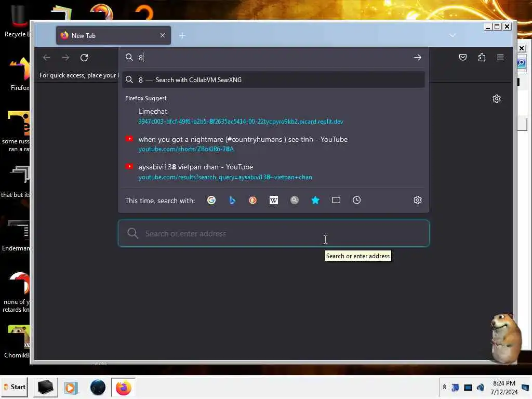Click 'This time, search with:' label
The image size is (532, 399).
coord(160,201)
